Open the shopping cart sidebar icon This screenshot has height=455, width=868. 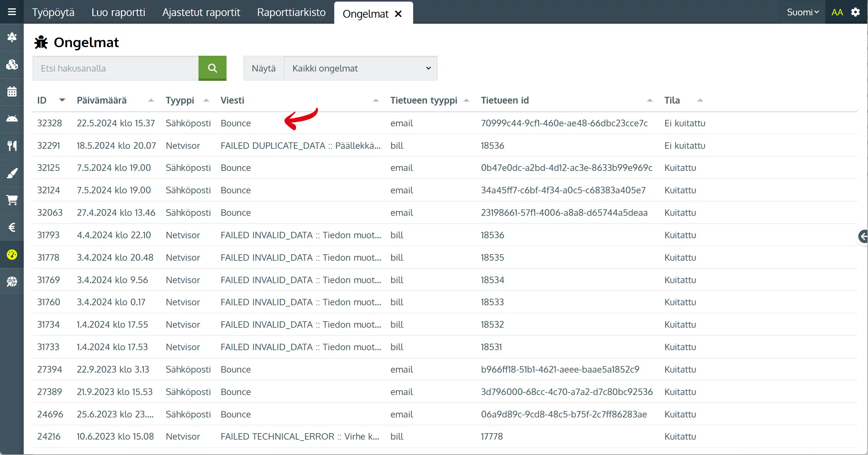point(12,200)
